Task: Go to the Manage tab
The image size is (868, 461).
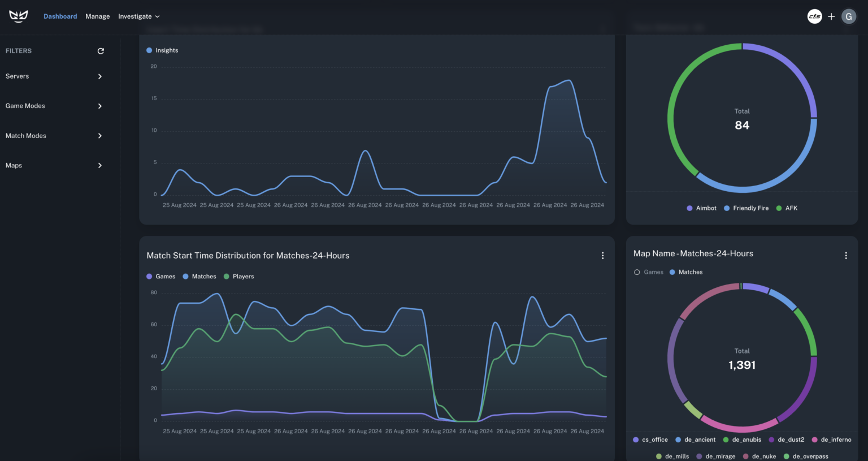Action: 97,16
